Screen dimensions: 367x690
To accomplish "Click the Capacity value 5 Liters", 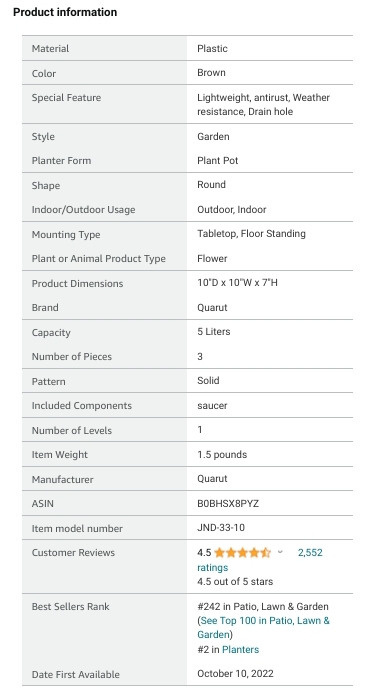I will tap(213, 332).
